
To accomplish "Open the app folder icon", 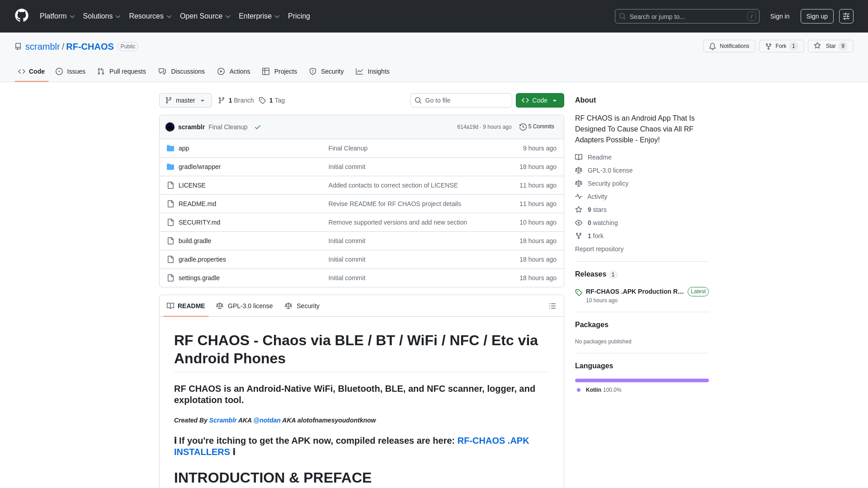I will click(170, 148).
